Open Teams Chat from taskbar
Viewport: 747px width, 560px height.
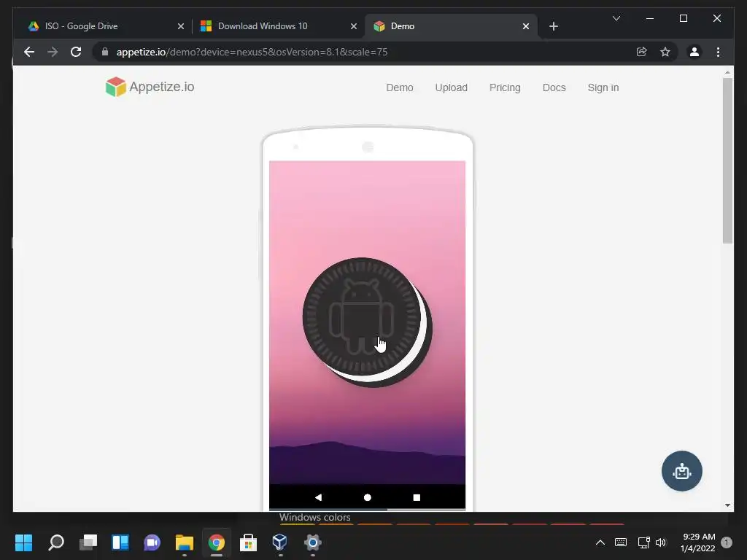pyautogui.click(x=152, y=542)
